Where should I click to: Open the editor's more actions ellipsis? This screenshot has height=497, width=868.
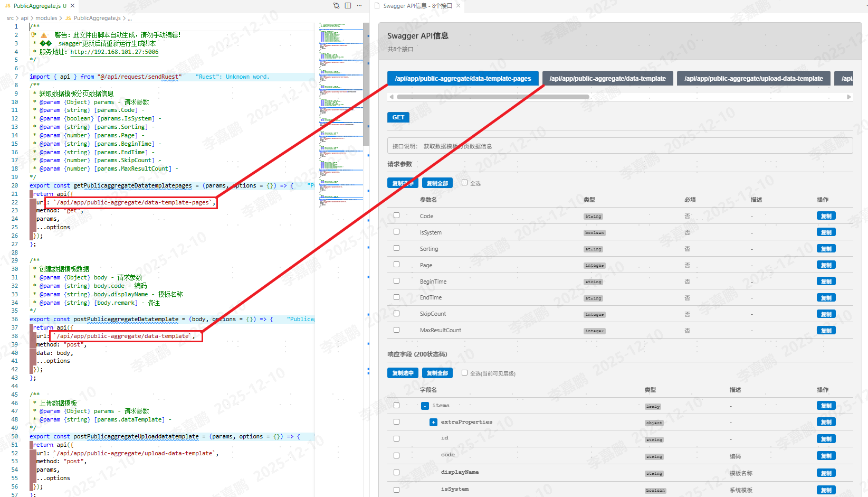pyautogui.click(x=359, y=6)
